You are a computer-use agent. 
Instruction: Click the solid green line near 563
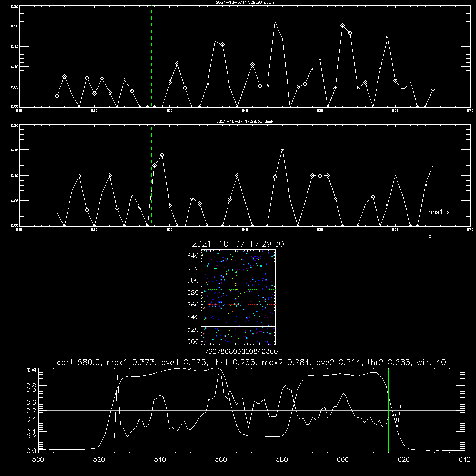pyautogui.click(x=229, y=410)
